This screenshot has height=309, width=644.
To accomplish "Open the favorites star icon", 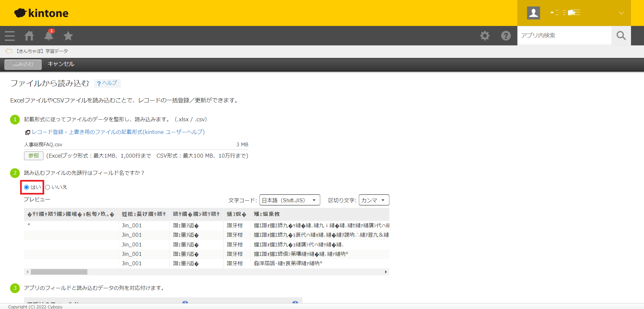I will coord(68,36).
